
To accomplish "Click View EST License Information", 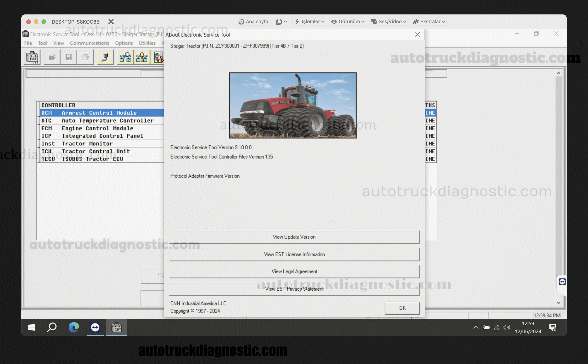I will (x=294, y=254).
